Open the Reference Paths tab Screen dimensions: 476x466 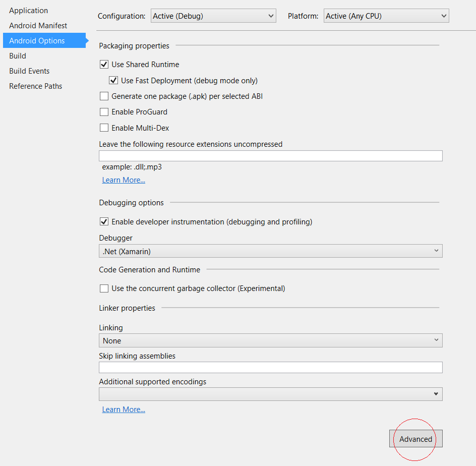(35, 86)
